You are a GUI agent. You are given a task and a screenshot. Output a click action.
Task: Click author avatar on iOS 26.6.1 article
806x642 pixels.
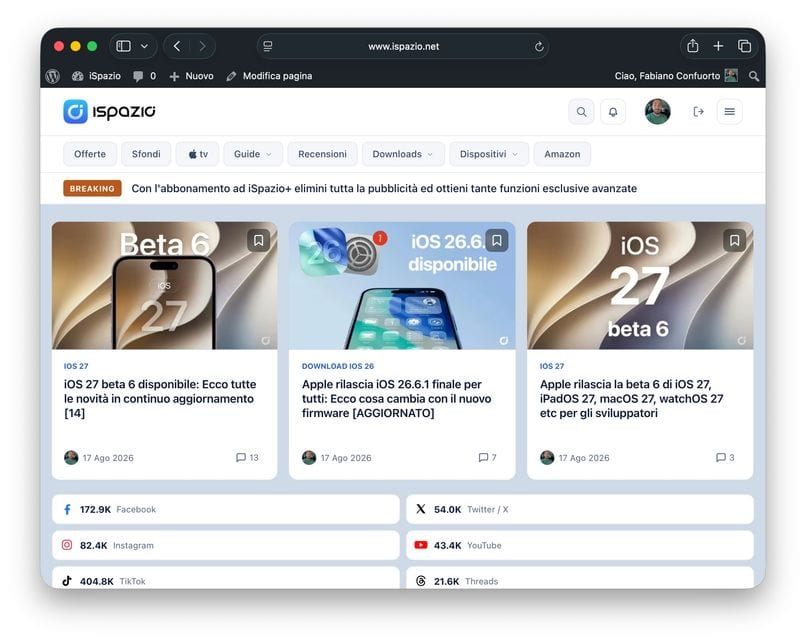coord(309,457)
